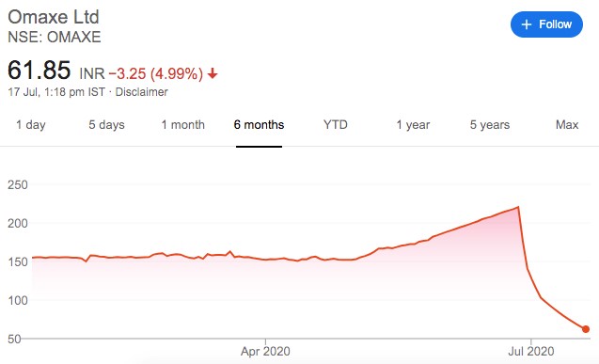
Task: Click the red endpoint dot on chart
Action: point(586,329)
